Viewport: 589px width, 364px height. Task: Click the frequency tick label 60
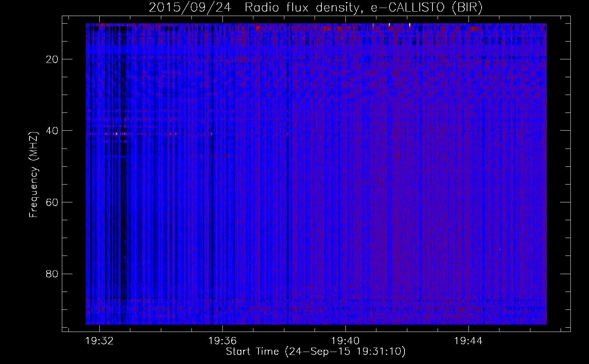[x=52, y=202]
